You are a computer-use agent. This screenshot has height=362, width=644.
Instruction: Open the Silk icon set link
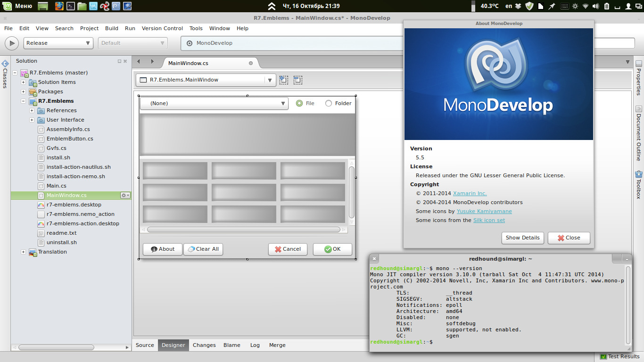[x=489, y=220]
